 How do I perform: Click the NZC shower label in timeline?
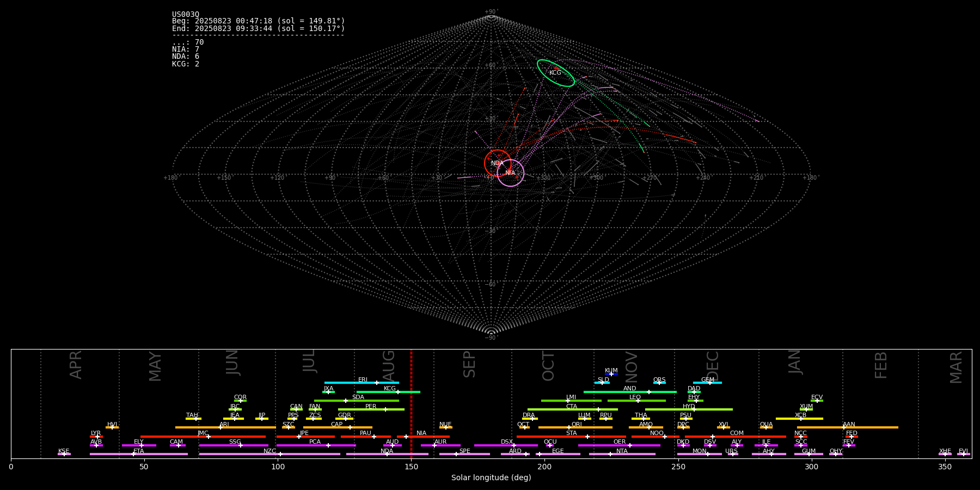coord(269,451)
